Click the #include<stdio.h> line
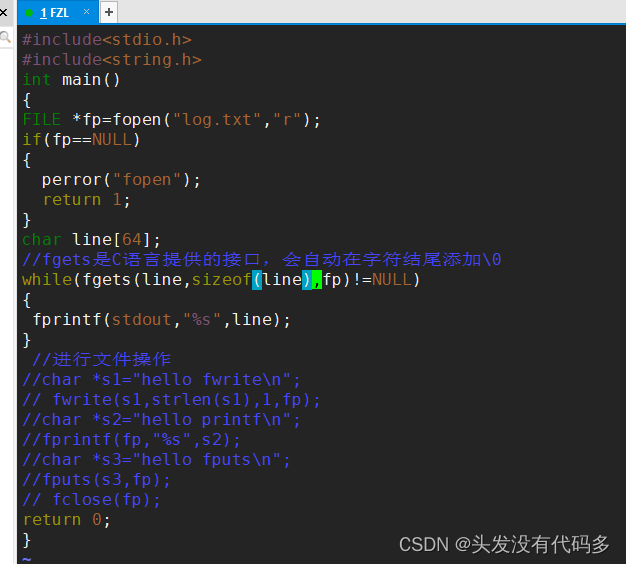The width and height of the screenshot is (626, 564). point(107,40)
